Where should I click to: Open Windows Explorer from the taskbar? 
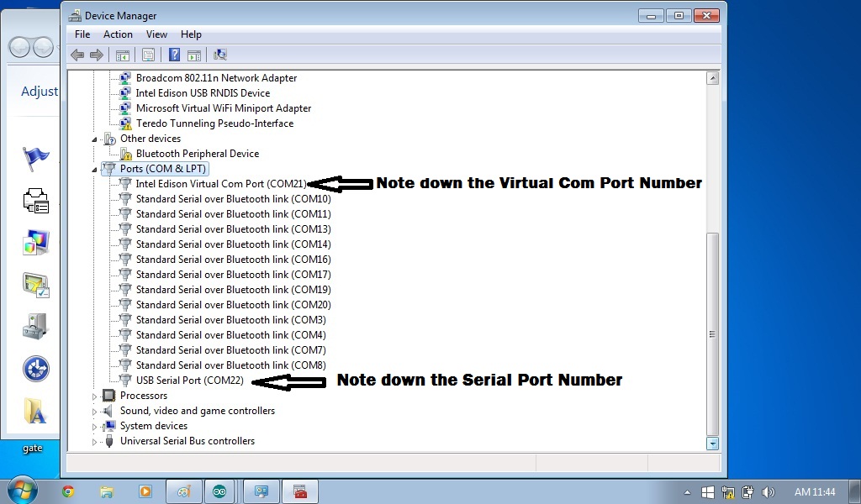(x=107, y=491)
